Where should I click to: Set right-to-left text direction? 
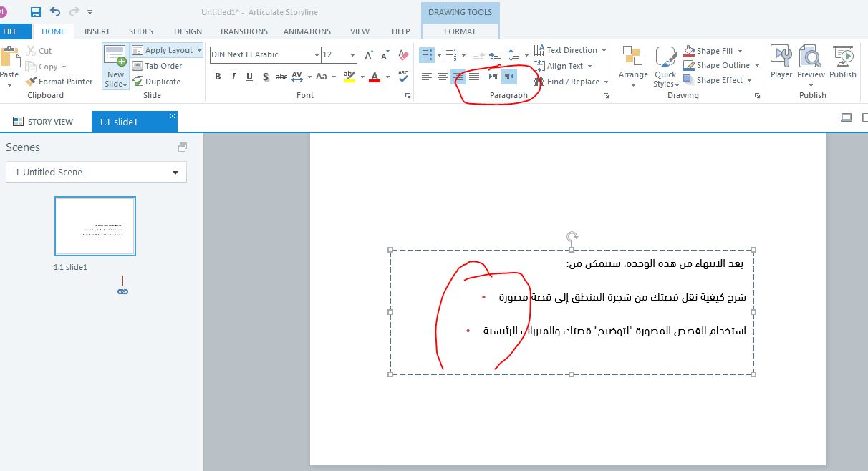tap(509, 77)
